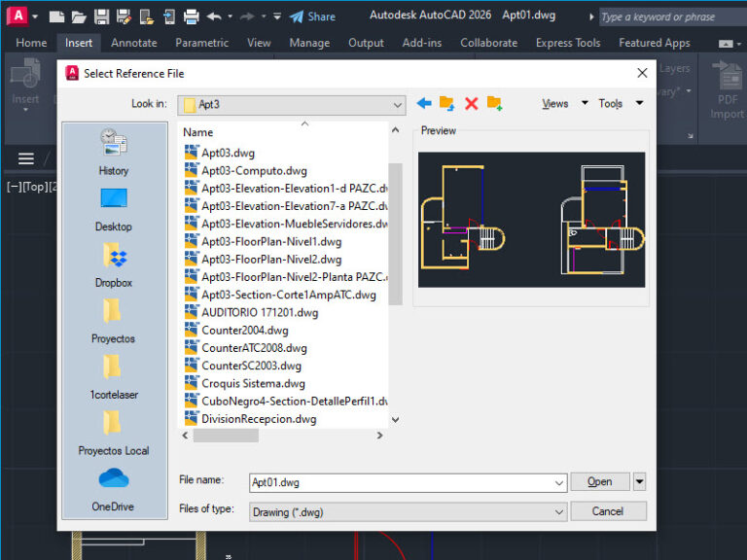Click the New drawing icon in quick access toolbar
Screen dimensions: 747x560
(x=56, y=17)
